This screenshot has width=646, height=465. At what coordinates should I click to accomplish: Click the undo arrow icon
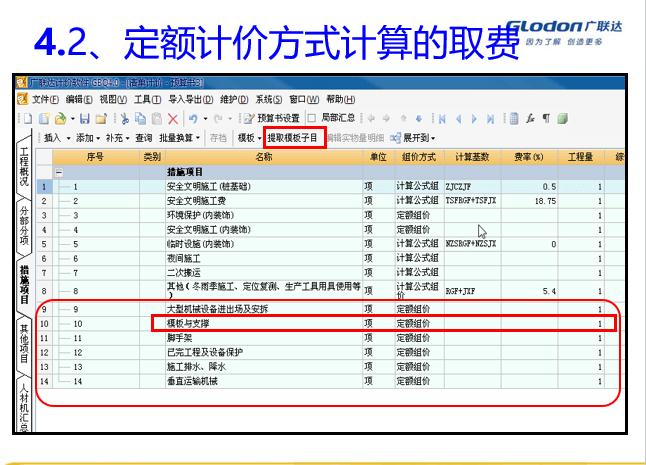coord(193,119)
